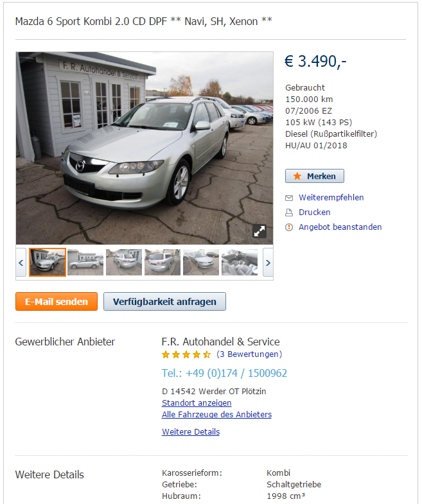The image size is (422, 504).
Task: Open fullscreen view with expand arrows icon
Action: click(x=259, y=230)
